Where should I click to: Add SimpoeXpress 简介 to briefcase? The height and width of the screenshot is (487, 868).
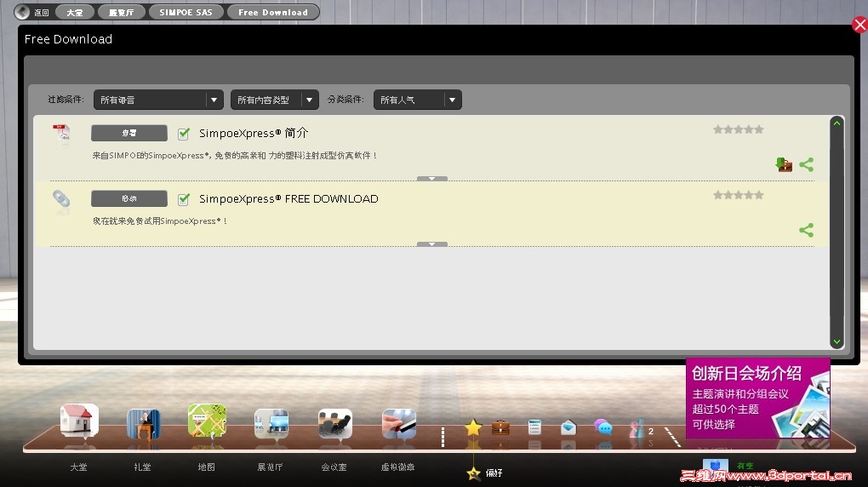coord(784,164)
